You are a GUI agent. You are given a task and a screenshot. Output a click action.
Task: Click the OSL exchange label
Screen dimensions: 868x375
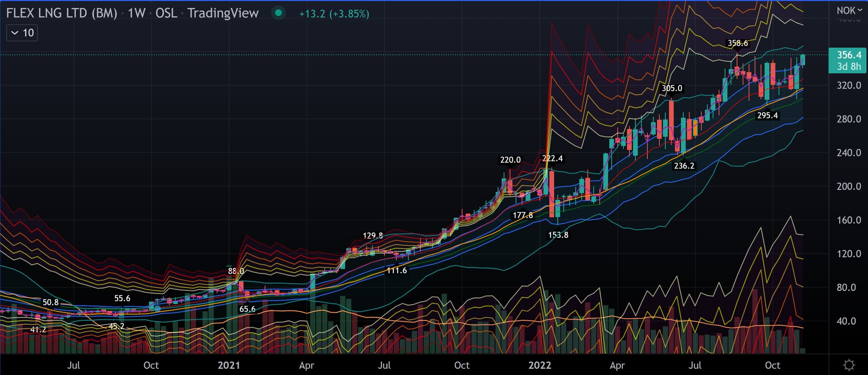point(166,13)
